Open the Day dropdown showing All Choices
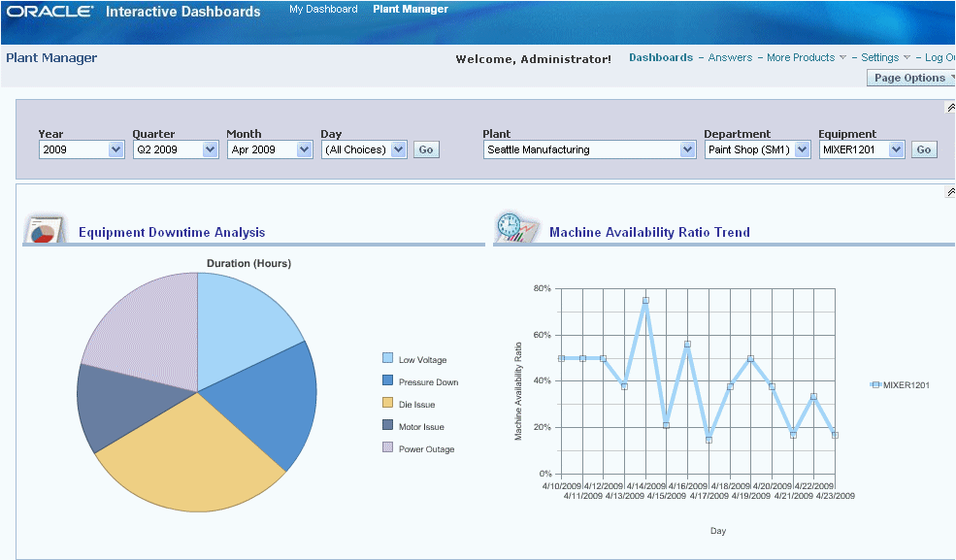 pyautogui.click(x=363, y=149)
